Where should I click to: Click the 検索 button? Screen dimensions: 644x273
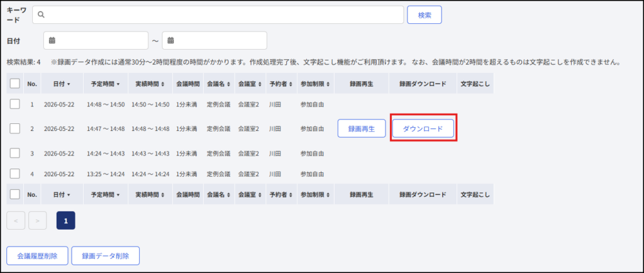(x=425, y=14)
